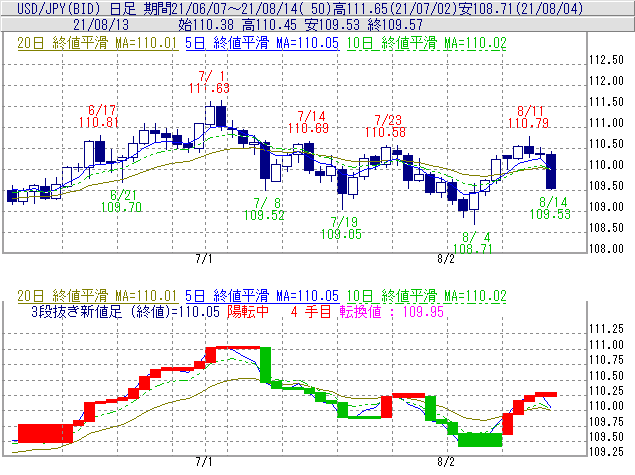Click the wide green block near 8/4 bottom
This screenshot has width=635, height=475.
click(x=480, y=440)
